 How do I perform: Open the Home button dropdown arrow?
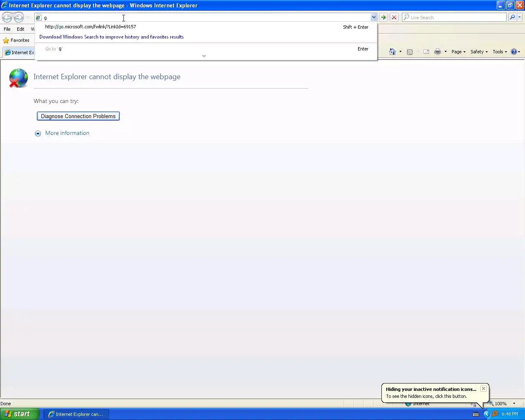[x=400, y=52]
